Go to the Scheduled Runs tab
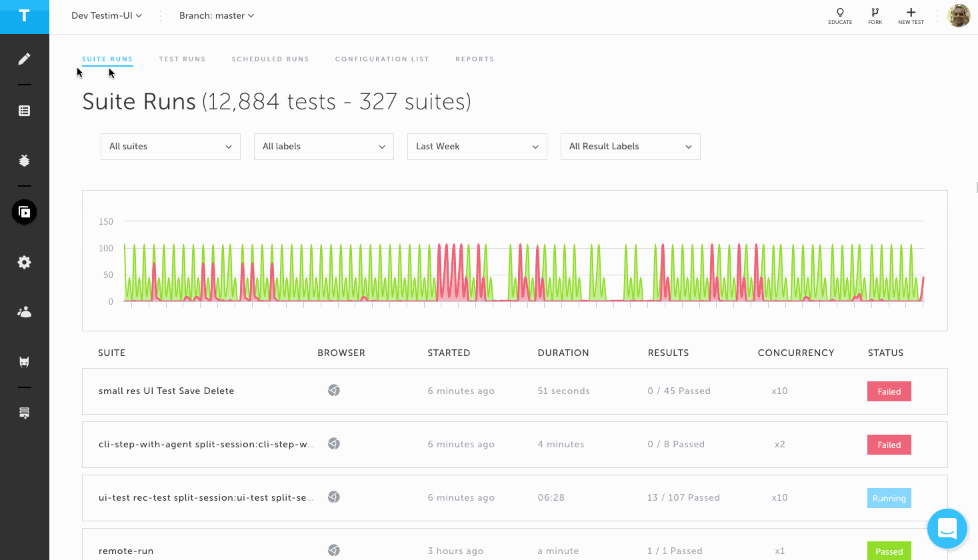Viewport: 978px width, 560px height. click(270, 59)
